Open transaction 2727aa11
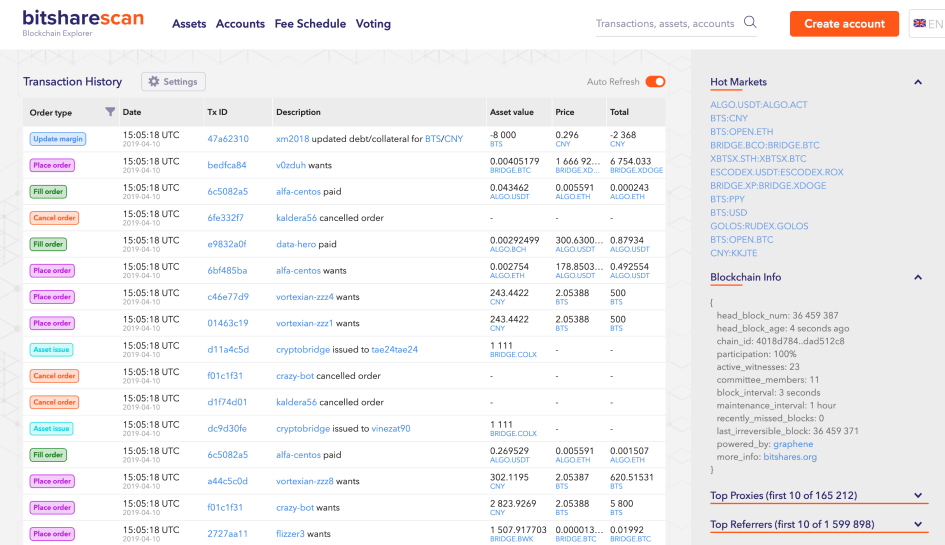Screen dimensions: 945x545 pos(227,534)
